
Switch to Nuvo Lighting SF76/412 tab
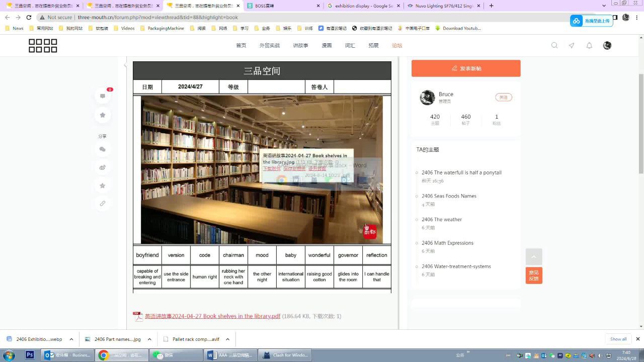pyautogui.click(x=444, y=6)
